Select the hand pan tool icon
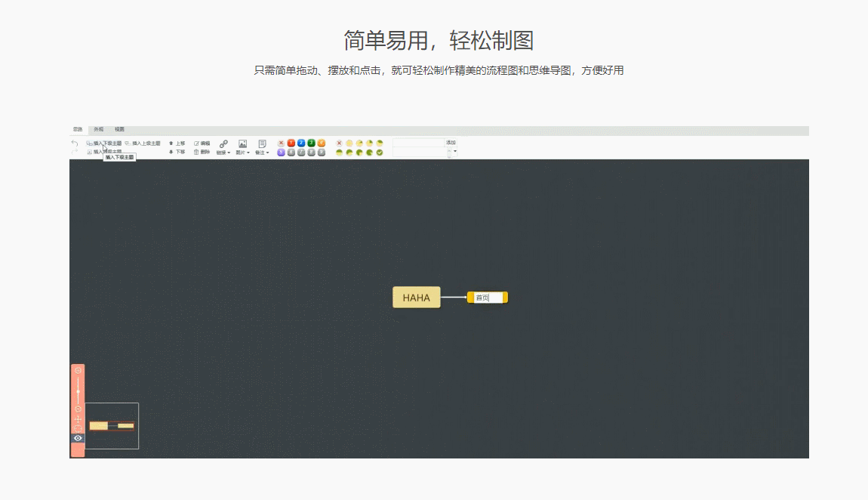 (x=78, y=419)
